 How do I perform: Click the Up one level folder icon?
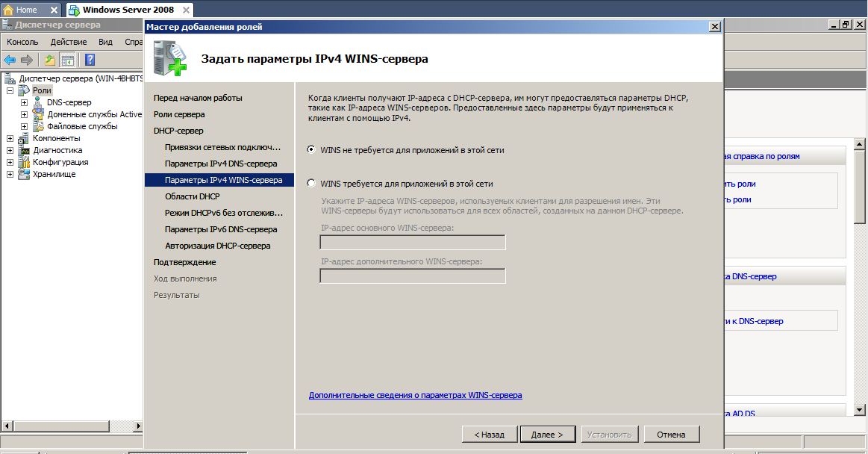coord(50,60)
